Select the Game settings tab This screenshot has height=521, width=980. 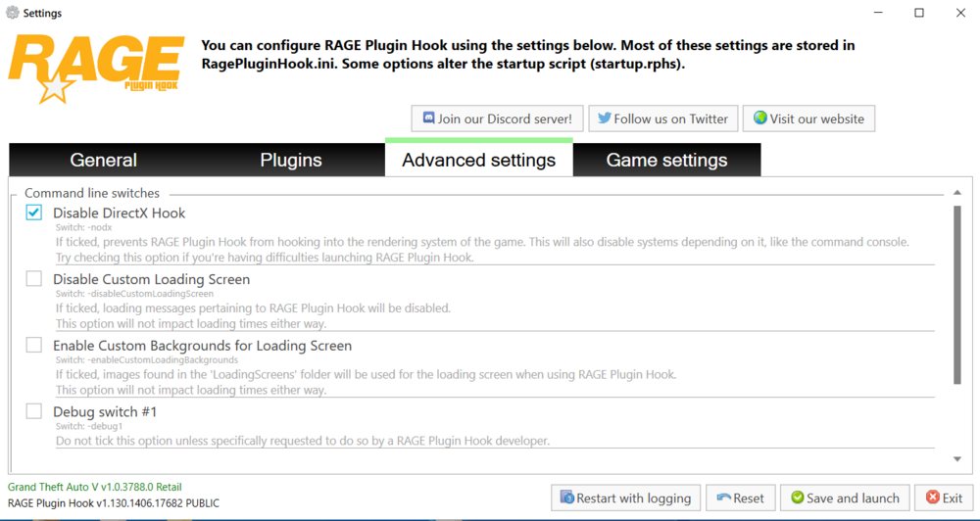pos(666,160)
